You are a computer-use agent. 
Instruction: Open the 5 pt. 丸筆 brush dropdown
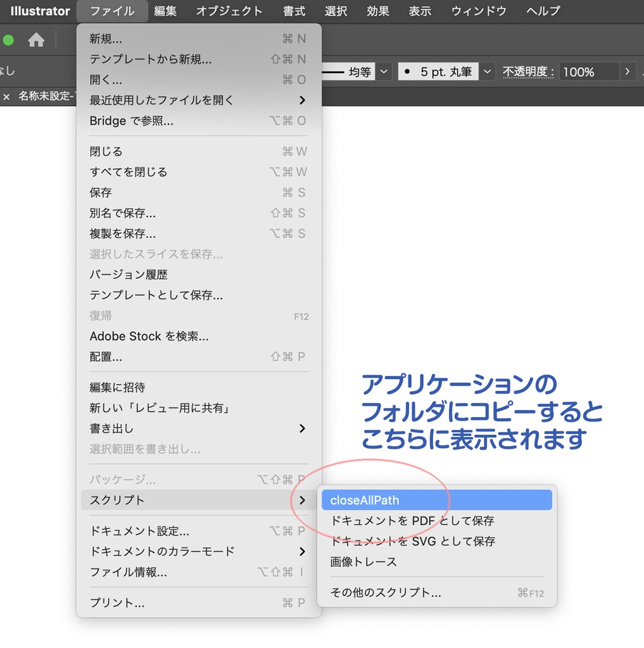[487, 72]
